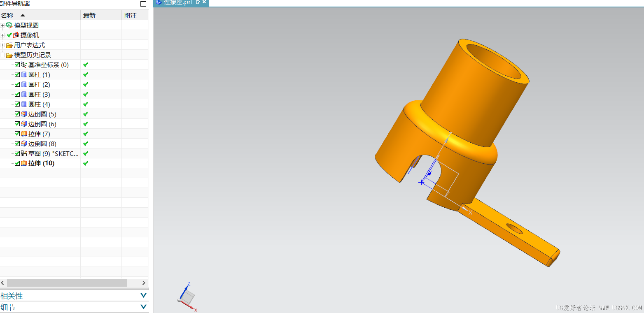The width and height of the screenshot is (644, 313).
Task: Expand the 相关性 section
Action: point(143,296)
